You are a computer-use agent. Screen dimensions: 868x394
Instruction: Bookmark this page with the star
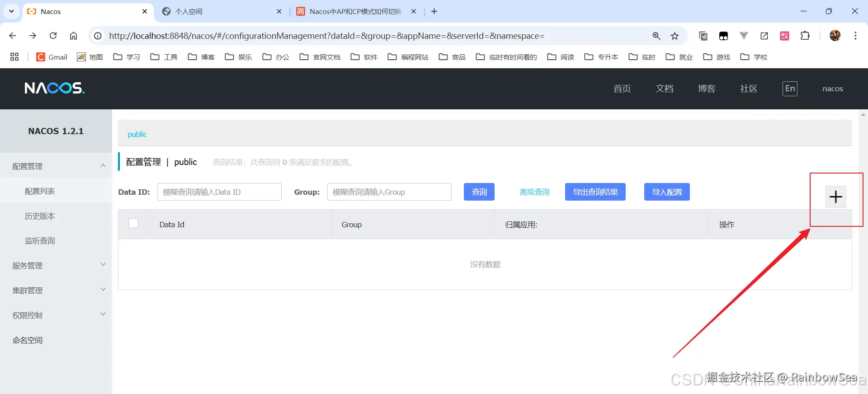tap(675, 36)
